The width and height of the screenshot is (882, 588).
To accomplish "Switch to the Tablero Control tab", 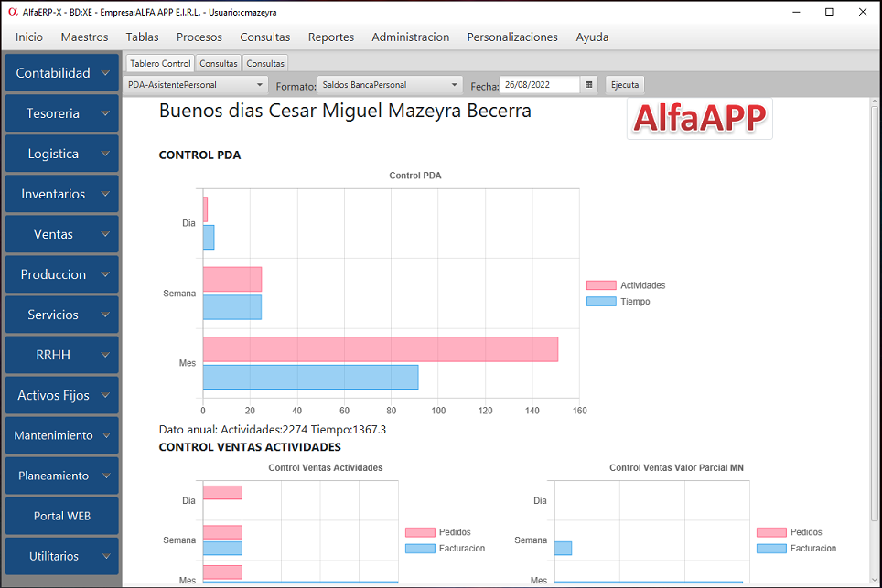I will (x=160, y=63).
